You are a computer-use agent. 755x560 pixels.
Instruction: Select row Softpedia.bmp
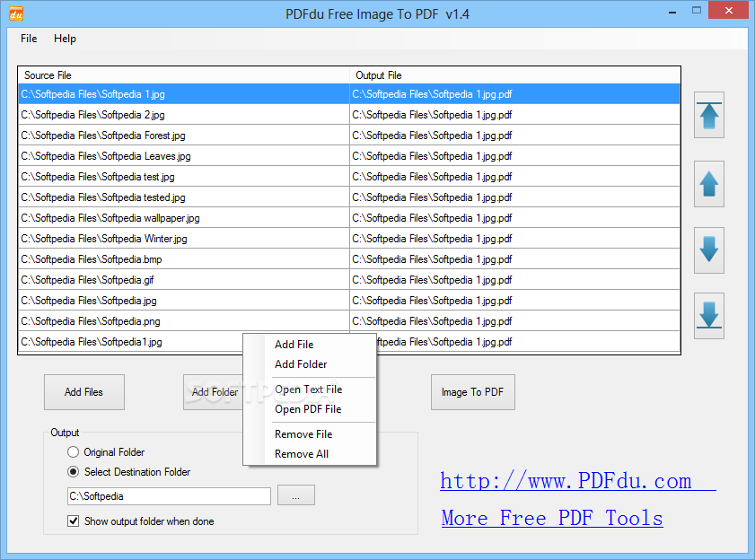click(184, 259)
